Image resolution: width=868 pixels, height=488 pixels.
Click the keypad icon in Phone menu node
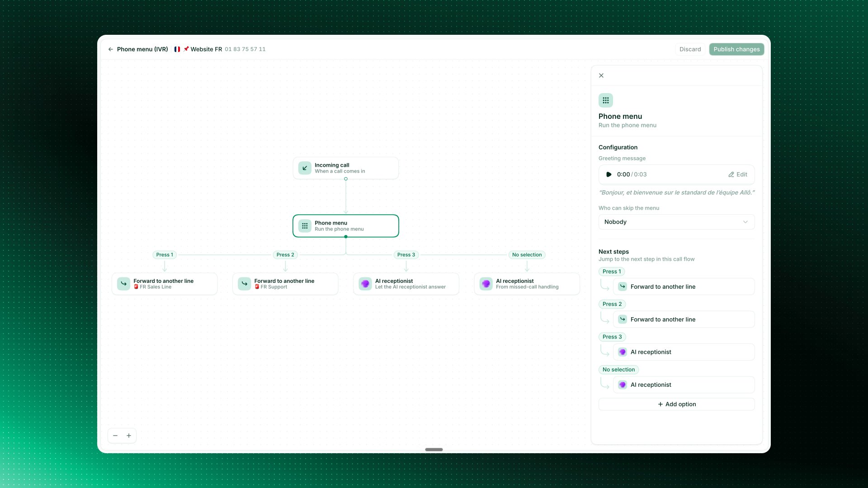[305, 226]
